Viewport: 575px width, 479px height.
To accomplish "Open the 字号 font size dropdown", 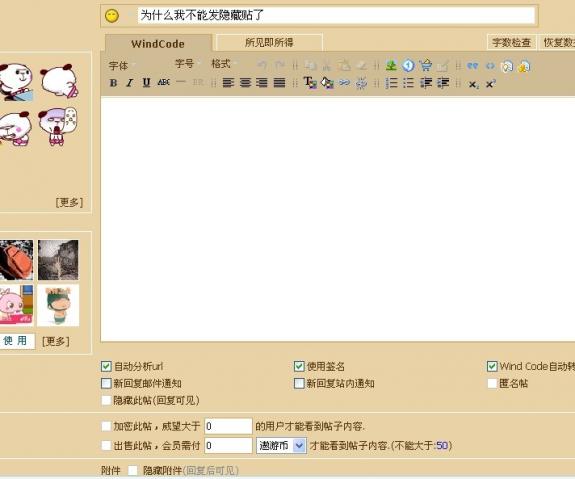I will click(188, 64).
